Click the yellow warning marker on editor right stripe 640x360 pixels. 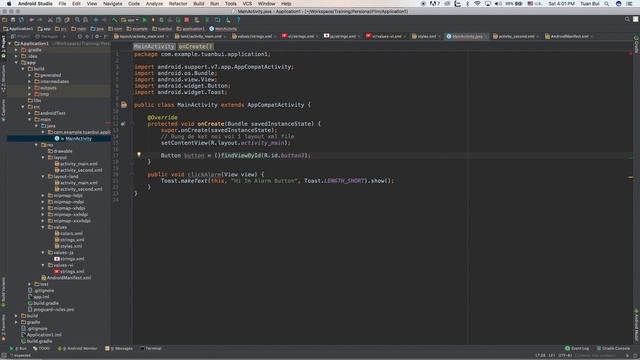coord(630,177)
